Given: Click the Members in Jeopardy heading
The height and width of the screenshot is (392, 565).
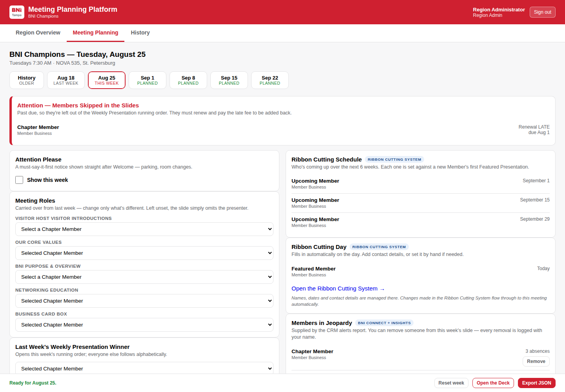Looking at the screenshot, I should (322, 323).
